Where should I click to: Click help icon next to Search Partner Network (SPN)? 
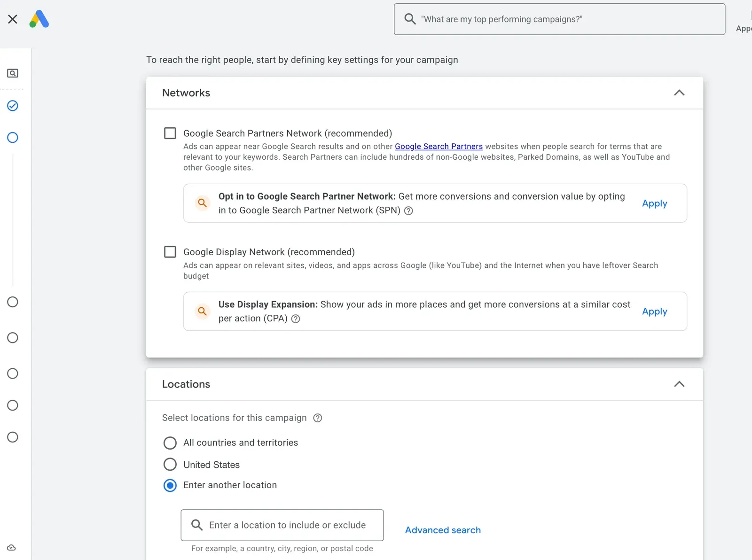[408, 211]
